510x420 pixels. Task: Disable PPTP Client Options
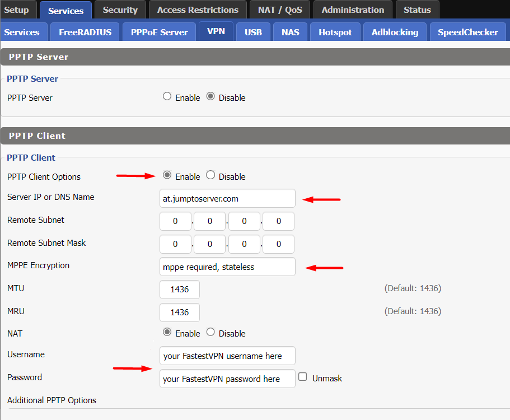coord(210,175)
